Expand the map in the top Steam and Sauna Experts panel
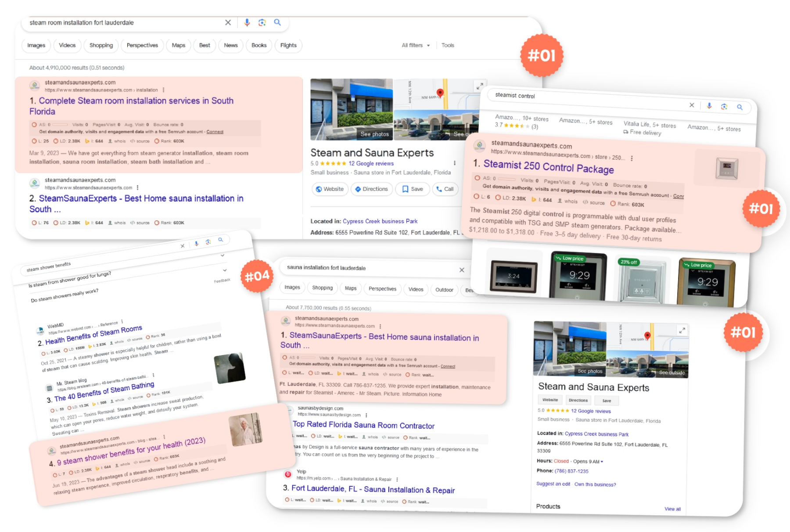The height and width of the screenshot is (532, 790). click(x=480, y=86)
